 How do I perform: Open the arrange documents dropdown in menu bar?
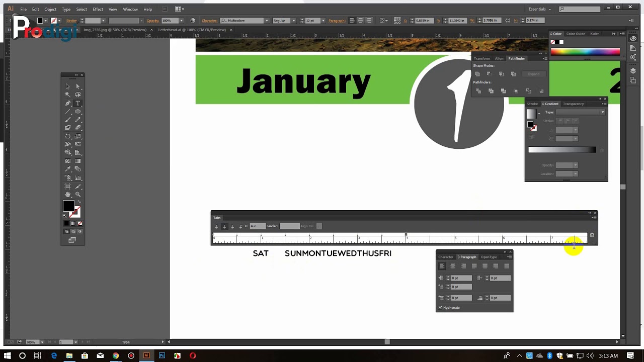(x=179, y=9)
